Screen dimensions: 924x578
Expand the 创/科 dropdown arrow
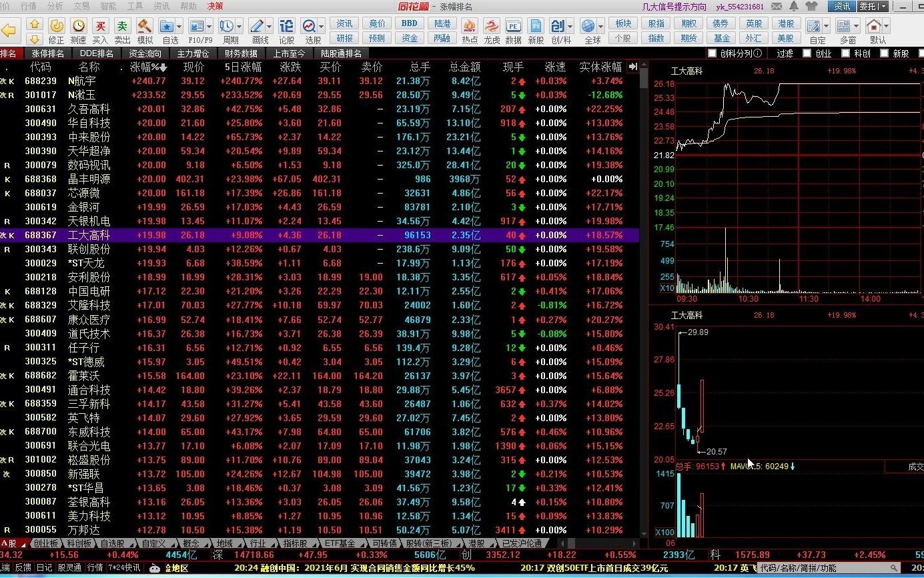[570, 27]
